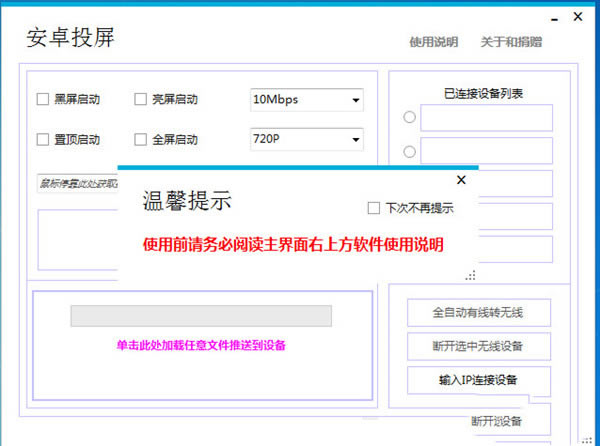The image size is (600, 446).
Task: Click 单击此处加载任意文件推送到设备 link
Action: pyautogui.click(x=201, y=346)
